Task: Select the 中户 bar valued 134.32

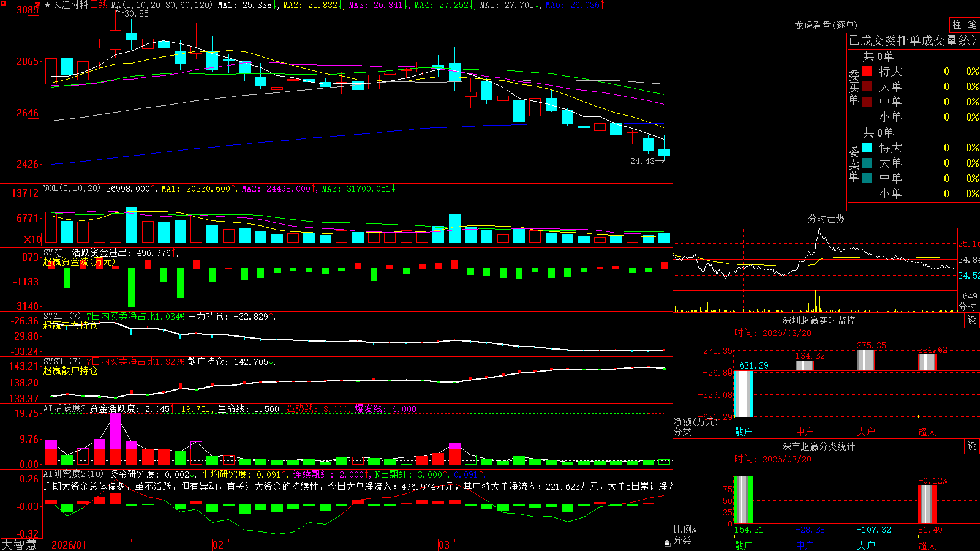Action: 805,365
